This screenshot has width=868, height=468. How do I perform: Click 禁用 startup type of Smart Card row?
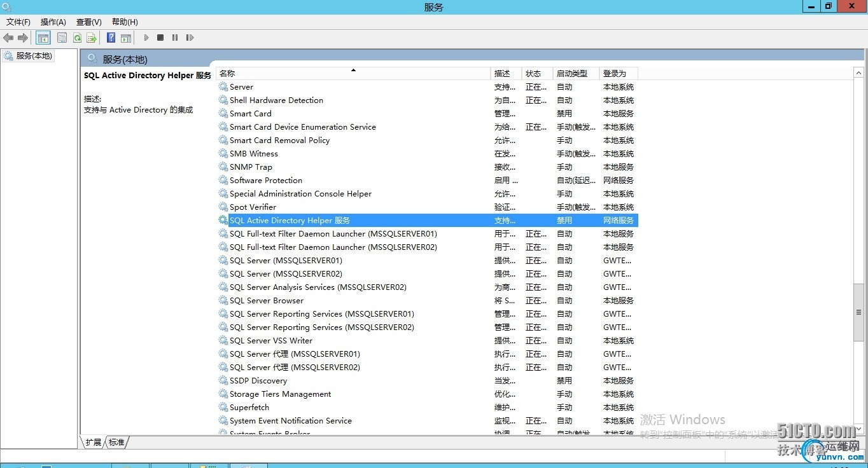564,114
